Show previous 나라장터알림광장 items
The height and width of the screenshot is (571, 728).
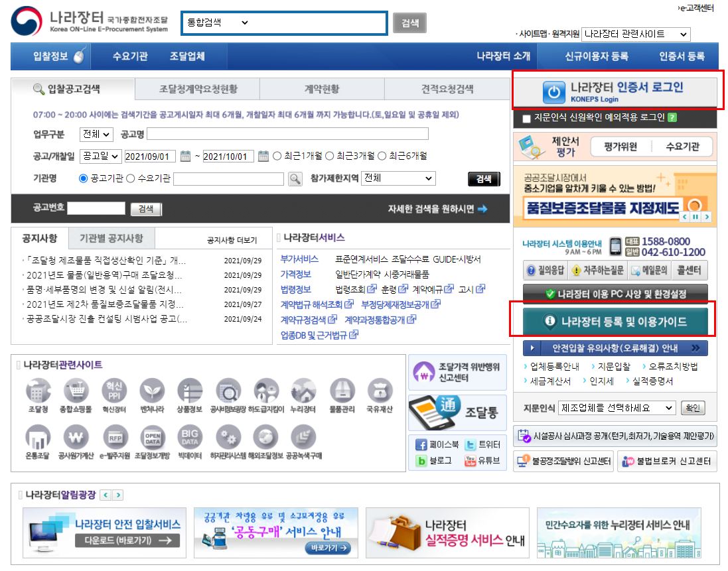pos(106,495)
